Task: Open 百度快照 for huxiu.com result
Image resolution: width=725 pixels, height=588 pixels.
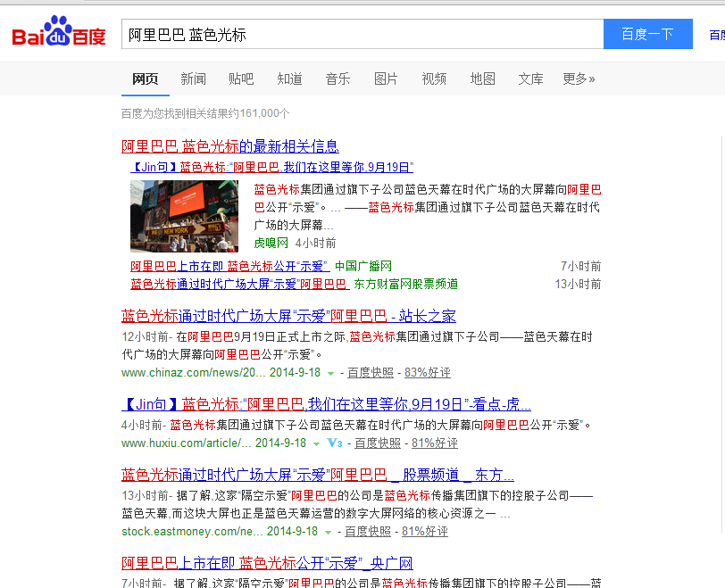Action: 378,443
